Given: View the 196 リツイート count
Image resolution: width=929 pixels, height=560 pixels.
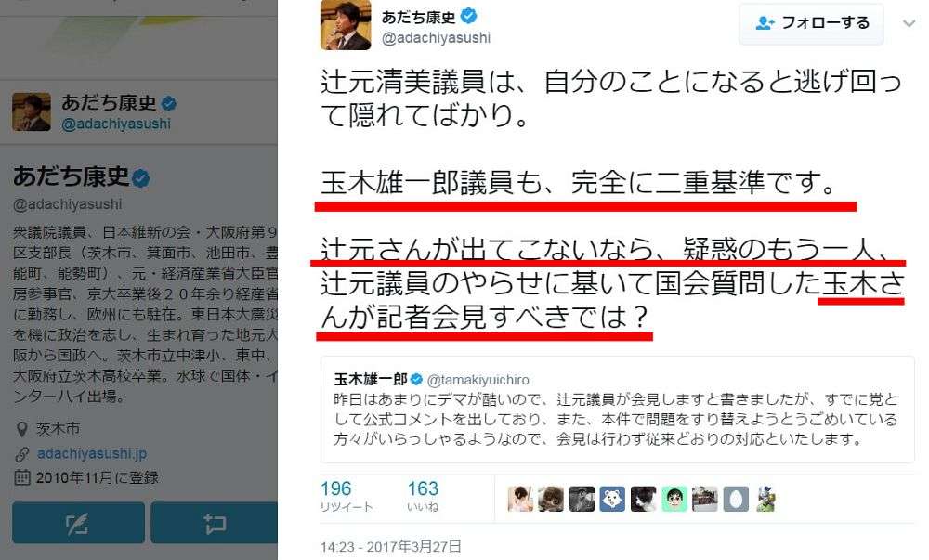Looking at the screenshot, I should click(346, 496).
